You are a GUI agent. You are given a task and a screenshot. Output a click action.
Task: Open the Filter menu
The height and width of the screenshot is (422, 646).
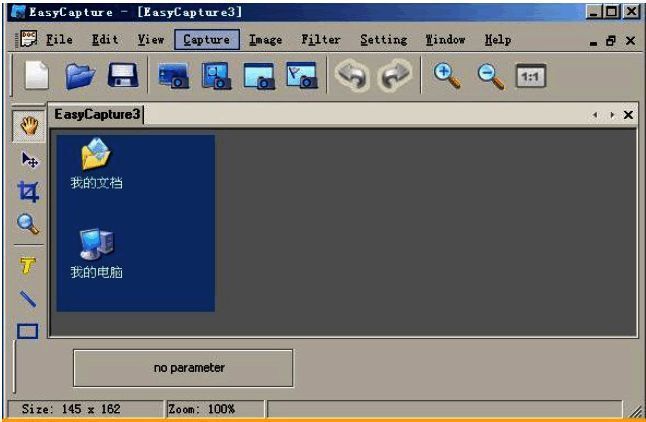tap(321, 40)
